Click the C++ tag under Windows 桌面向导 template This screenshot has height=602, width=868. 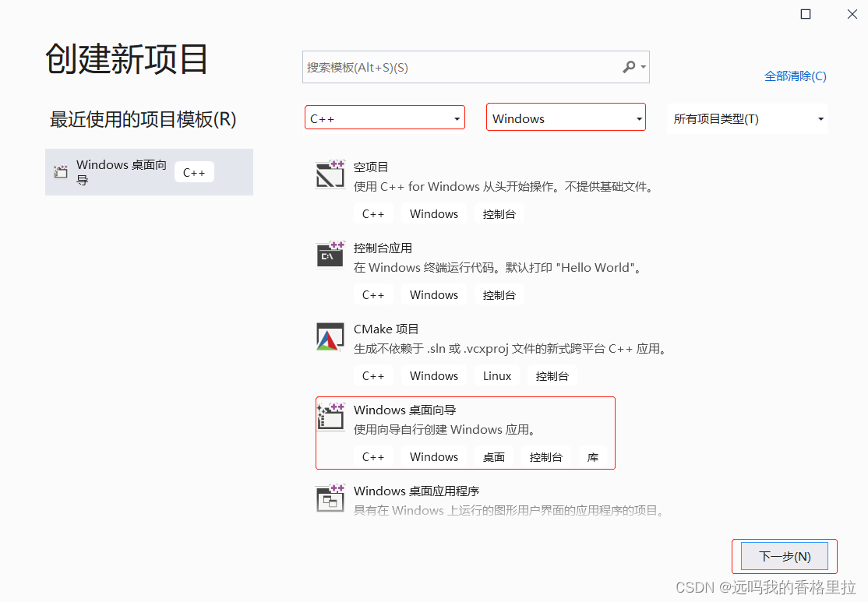[373, 457]
